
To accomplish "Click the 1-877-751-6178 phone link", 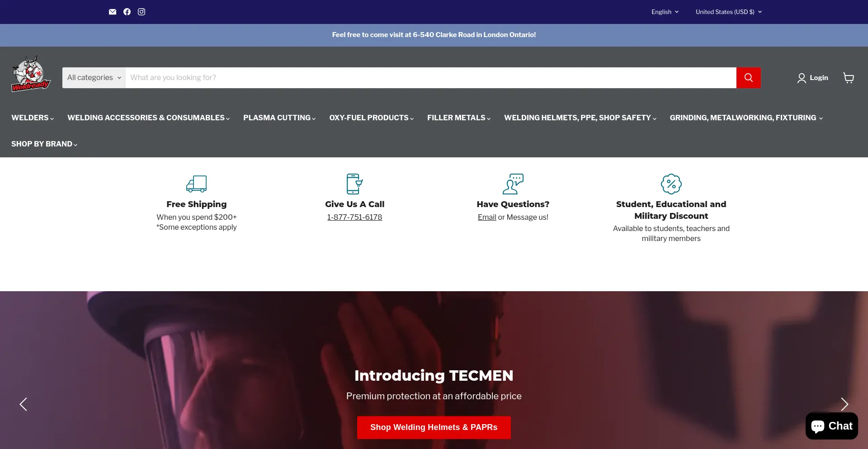I will 354,217.
